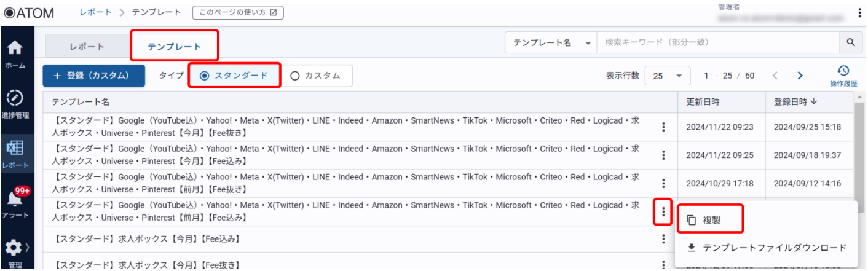The width and height of the screenshot is (868, 271).
Task: Select the カスタム type radio button
Action: (295, 76)
